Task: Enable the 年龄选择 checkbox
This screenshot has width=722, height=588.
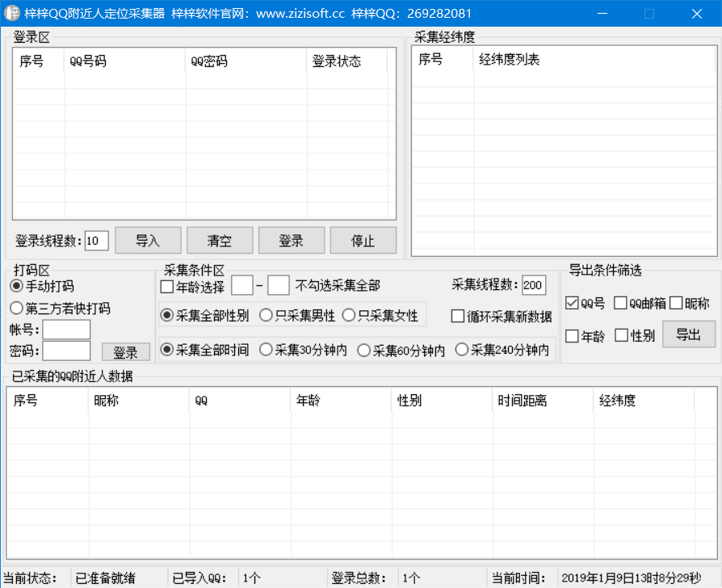Action: coord(167,286)
